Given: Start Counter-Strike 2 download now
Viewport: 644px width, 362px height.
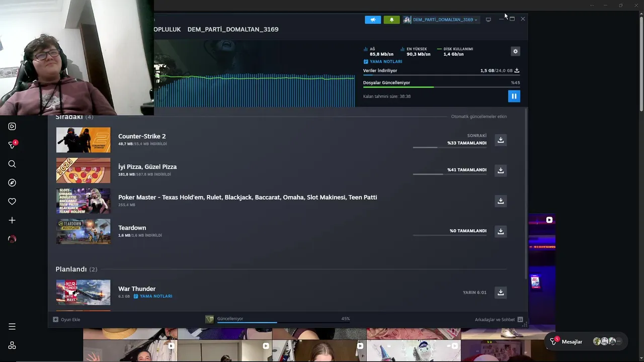Looking at the screenshot, I should coord(501,140).
